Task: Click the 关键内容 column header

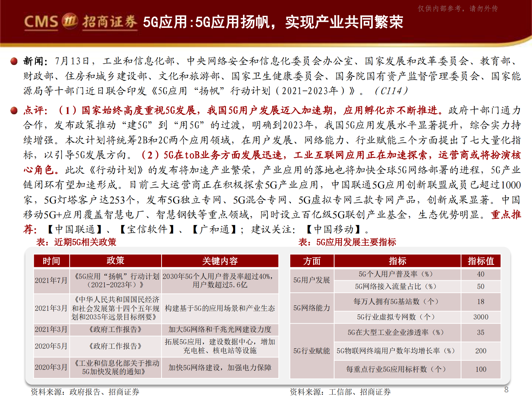Action: 220,261
